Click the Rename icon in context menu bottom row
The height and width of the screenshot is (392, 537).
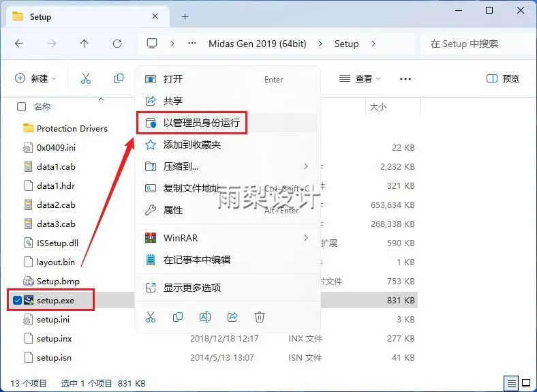click(x=205, y=317)
